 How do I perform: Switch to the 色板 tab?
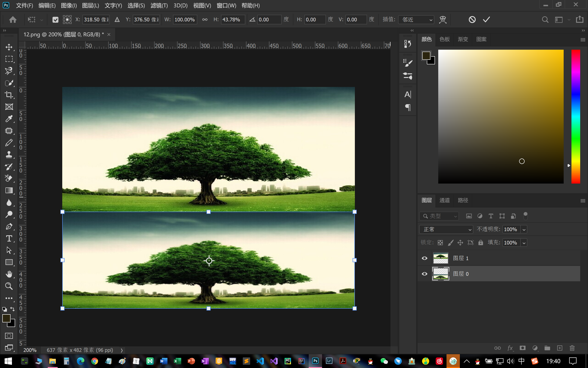coord(444,39)
